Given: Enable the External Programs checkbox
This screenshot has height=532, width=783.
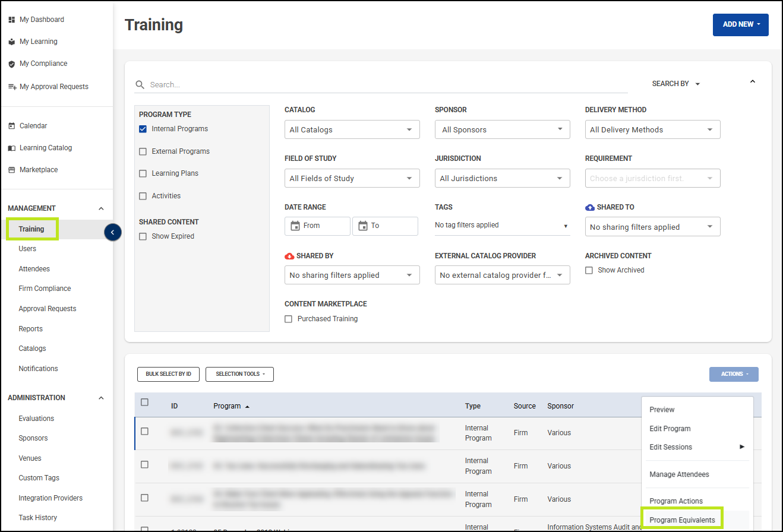Looking at the screenshot, I should [143, 151].
